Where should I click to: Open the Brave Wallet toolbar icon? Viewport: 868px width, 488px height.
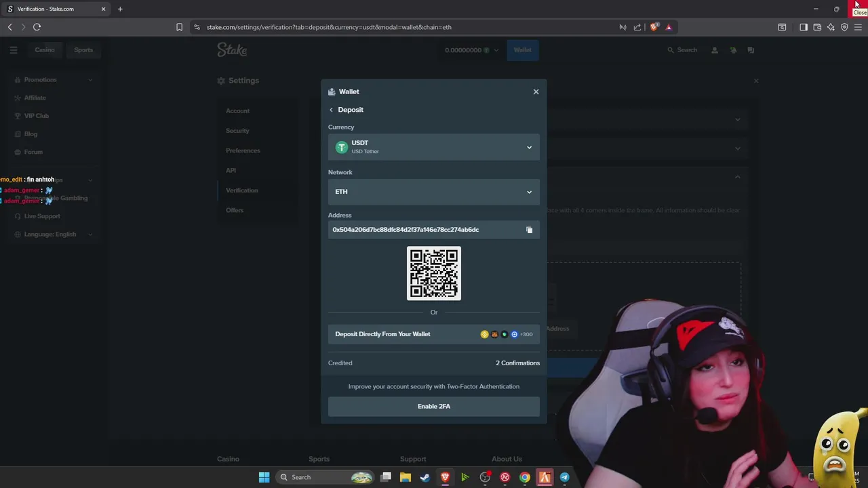click(817, 27)
